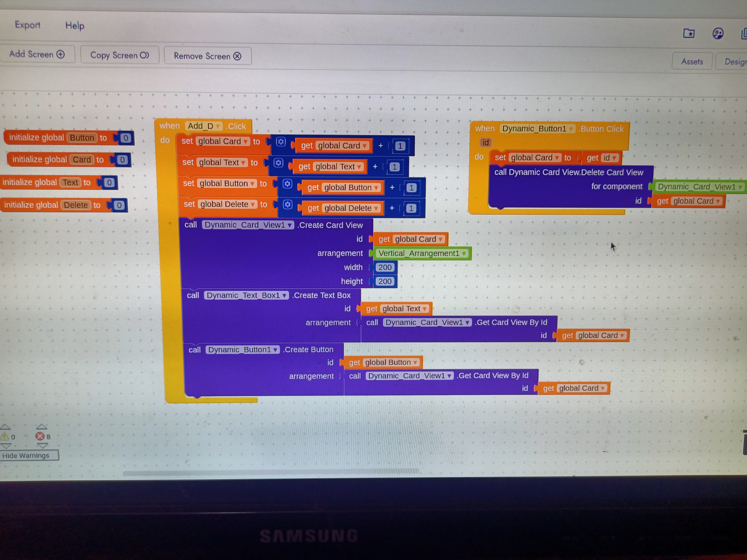This screenshot has width=747, height=560.
Task: Click the Add Screen button
Action: point(37,54)
